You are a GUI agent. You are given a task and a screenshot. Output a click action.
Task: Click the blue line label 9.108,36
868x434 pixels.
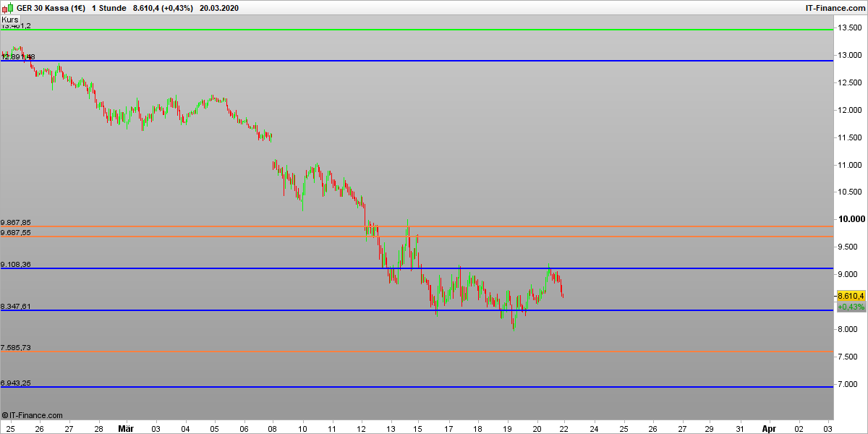[x=16, y=265]
